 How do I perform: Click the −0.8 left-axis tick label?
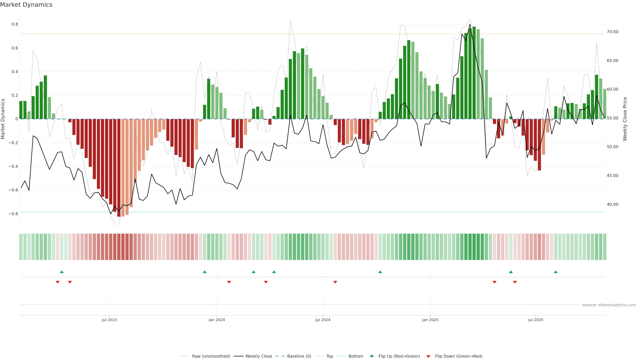point(13,214)
